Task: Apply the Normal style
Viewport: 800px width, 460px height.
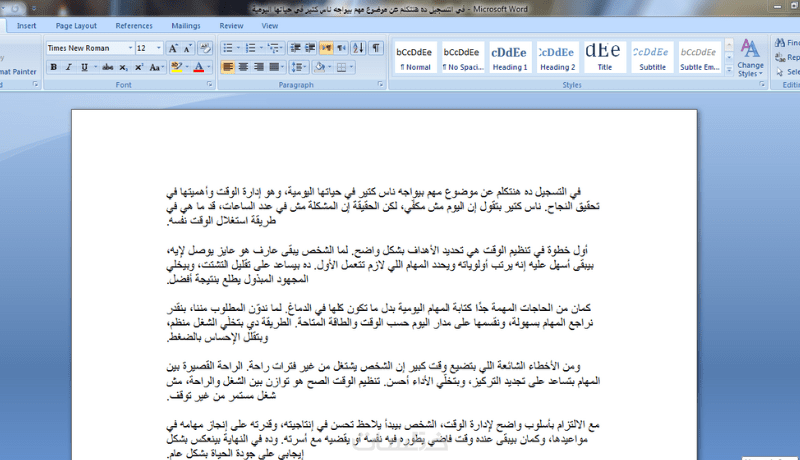Action: click(x=415, y=58)
